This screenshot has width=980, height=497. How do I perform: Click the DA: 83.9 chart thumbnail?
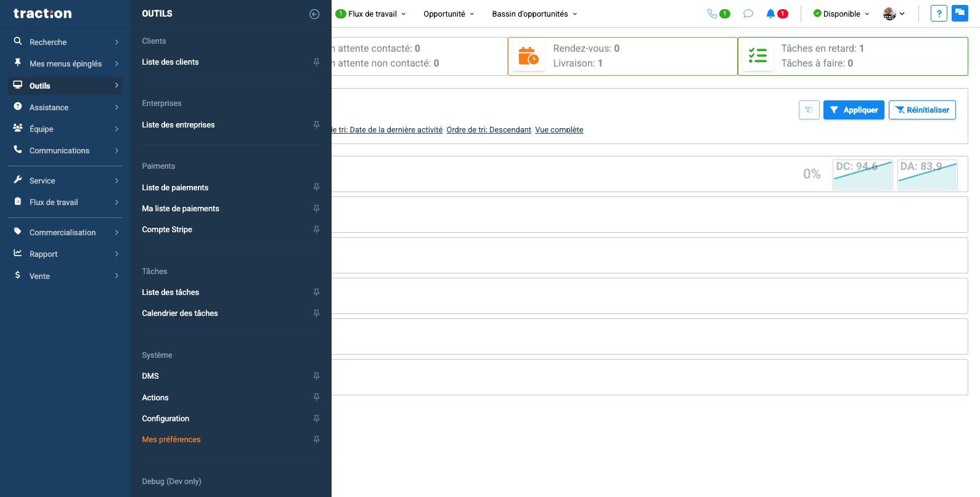[928, 174]
